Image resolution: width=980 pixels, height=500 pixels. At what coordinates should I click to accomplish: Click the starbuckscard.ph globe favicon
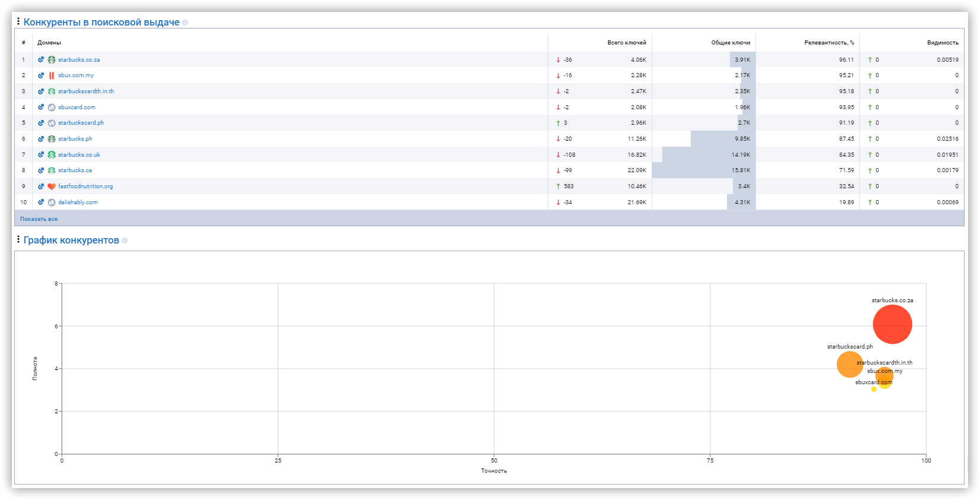tap(52, 123)
